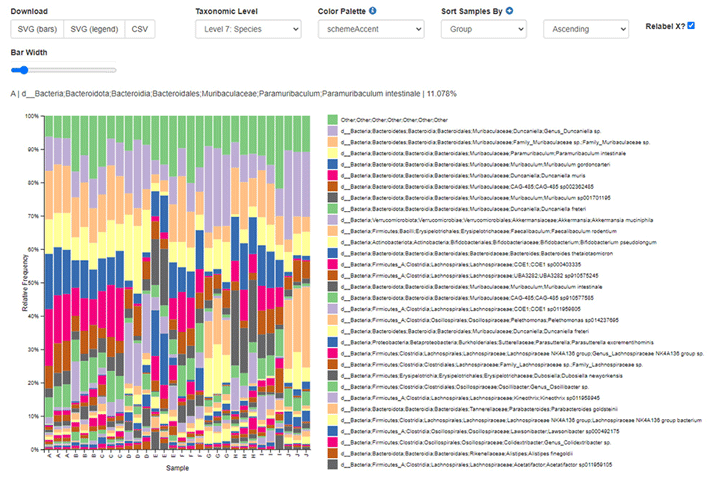Click the green swatch for Other taxa
718x477 pixels.
(x=332, y=120)
